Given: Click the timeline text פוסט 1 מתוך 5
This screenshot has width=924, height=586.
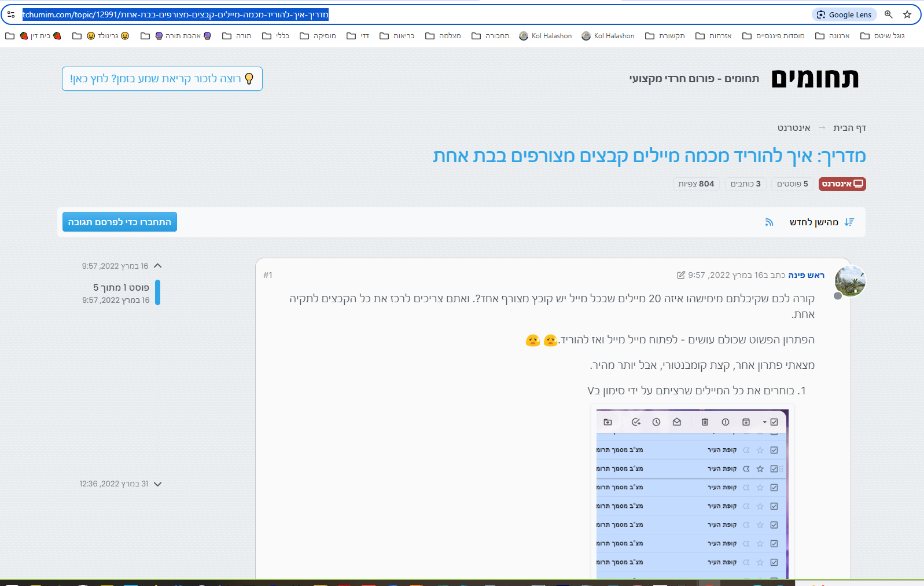Looking at the screenshot, I should click(121, 288).
